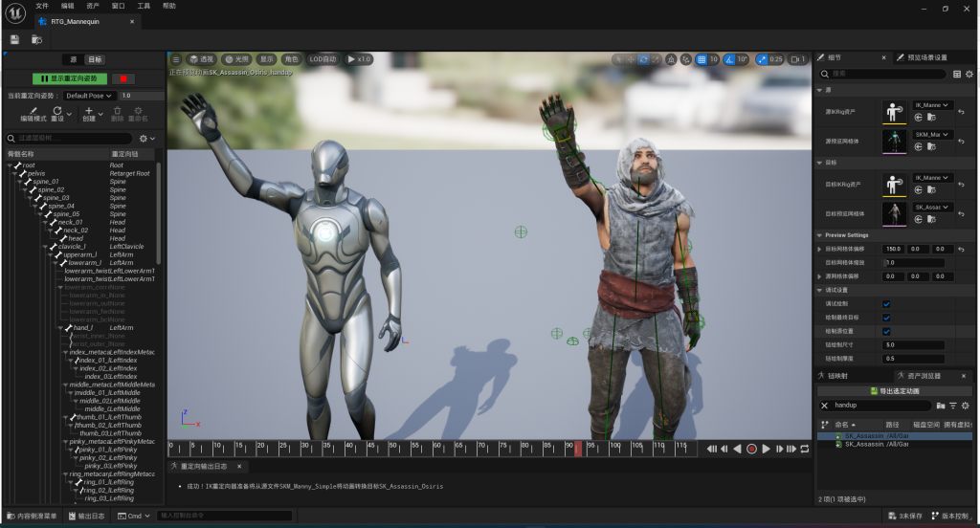
Task: Switch bone tree to 源 view
Action: point(73,59)
